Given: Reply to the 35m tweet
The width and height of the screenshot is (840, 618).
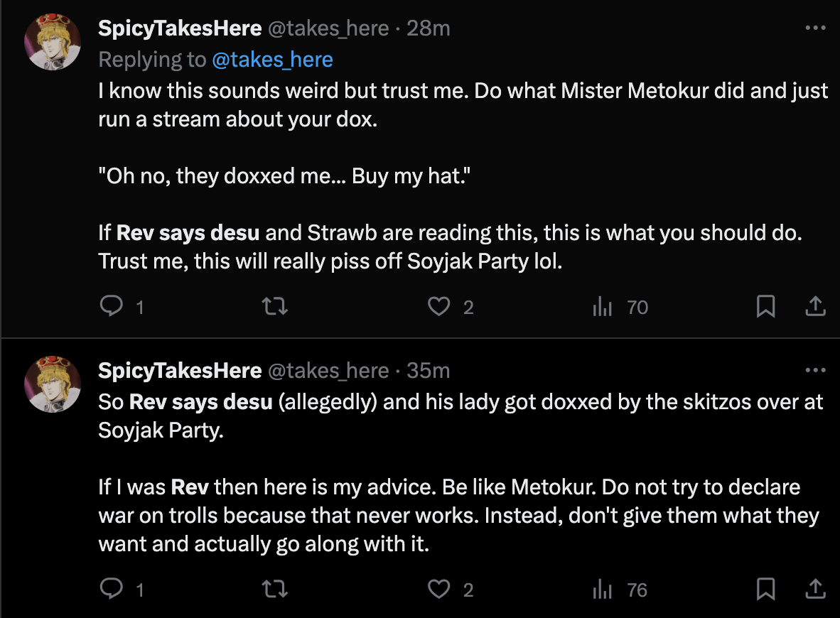Looking at the screenshot, I should pos(112,589).
